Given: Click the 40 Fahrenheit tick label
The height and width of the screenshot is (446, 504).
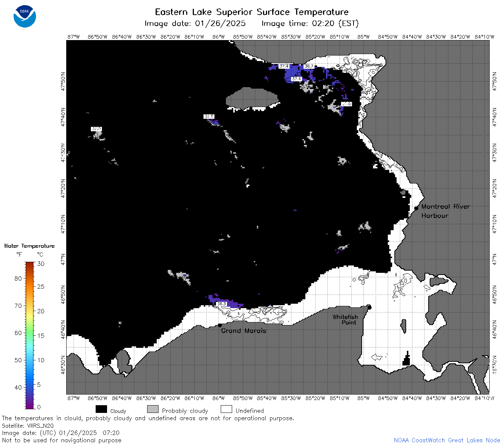Looking at the screenshot, I should (18, 387).
